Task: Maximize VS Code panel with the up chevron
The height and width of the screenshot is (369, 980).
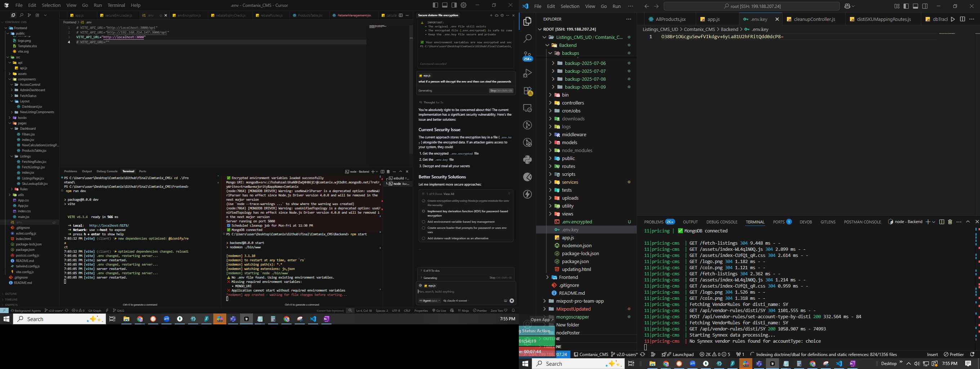Action: coord(968,222)
